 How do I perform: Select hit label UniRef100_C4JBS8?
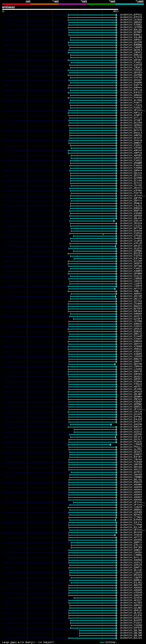pyautogui.click(x=131, y=241)
